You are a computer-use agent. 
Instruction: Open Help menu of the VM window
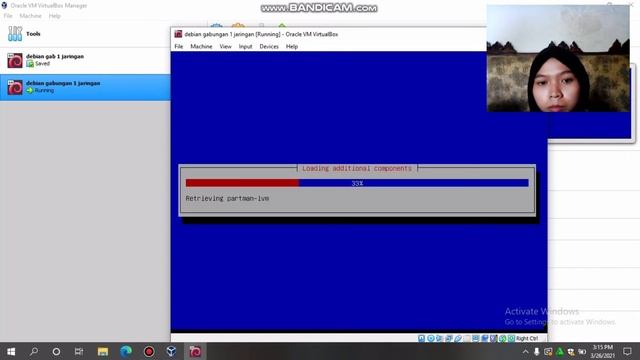291,47
